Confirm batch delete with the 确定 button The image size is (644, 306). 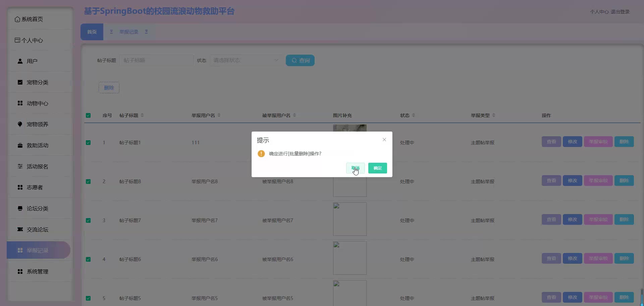[377, 168]
